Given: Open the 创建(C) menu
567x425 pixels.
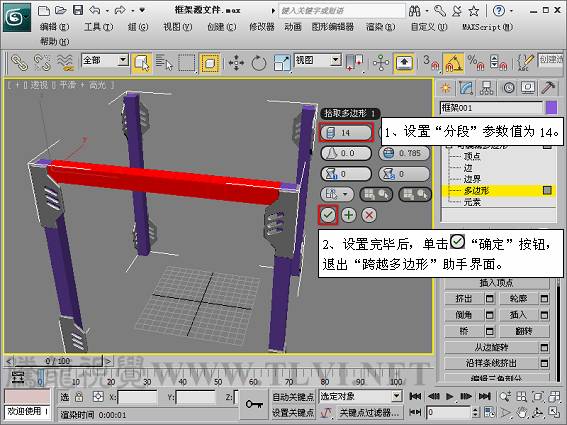Looking at the screenshot, I should [x=222, y=27].
